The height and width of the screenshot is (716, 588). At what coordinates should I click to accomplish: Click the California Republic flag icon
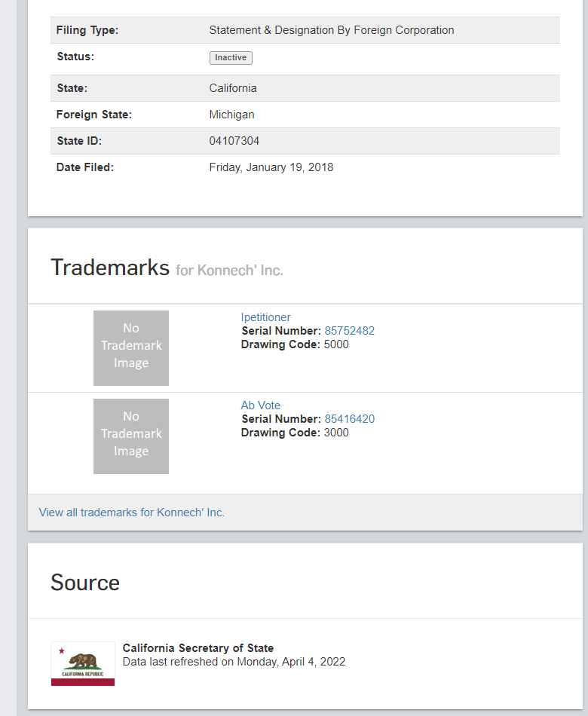tap(83, 663)
